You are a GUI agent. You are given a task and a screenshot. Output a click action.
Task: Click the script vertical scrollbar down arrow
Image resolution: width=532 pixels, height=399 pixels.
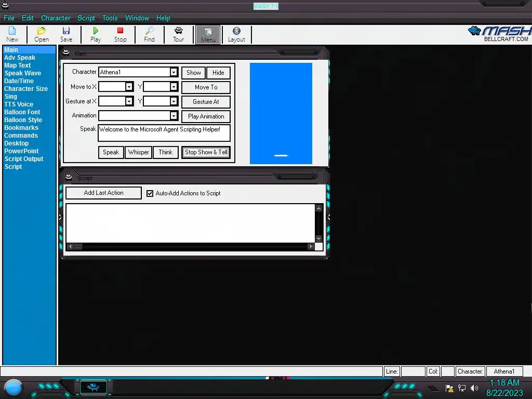point(318,239)
